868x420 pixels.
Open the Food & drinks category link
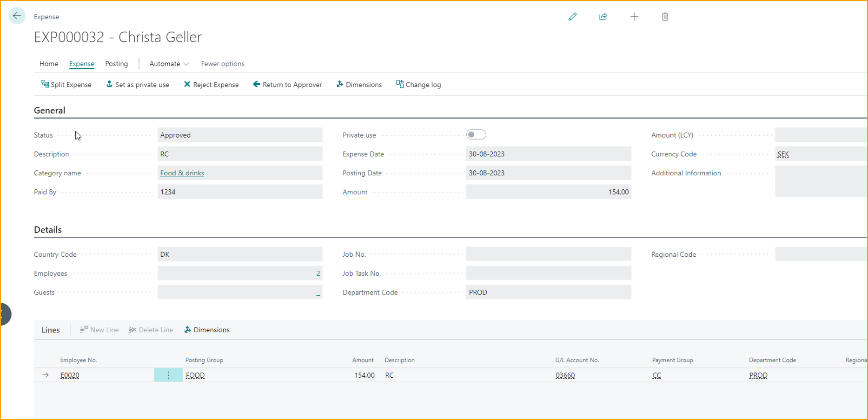click(x=182, y=173)
